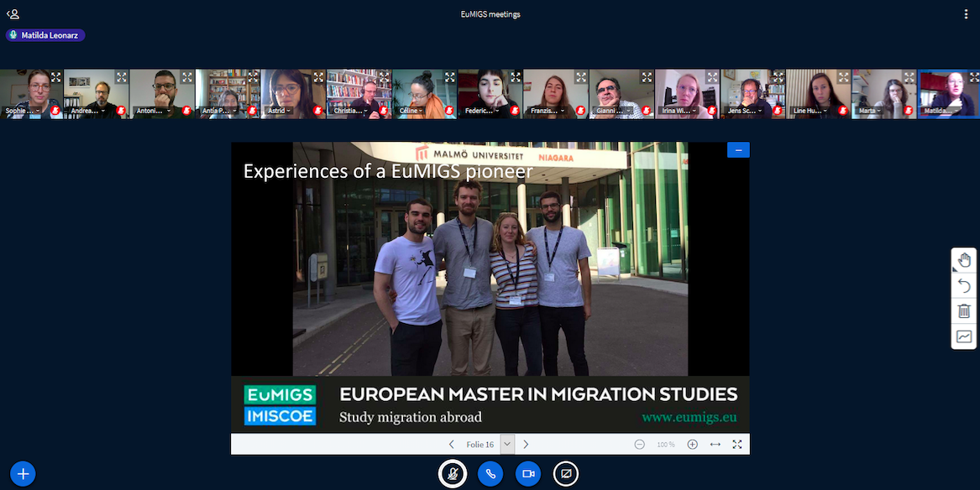Viewport: 980px width, 490px height.
Task: Zoom in on the presentation
Action: [692, 445]
